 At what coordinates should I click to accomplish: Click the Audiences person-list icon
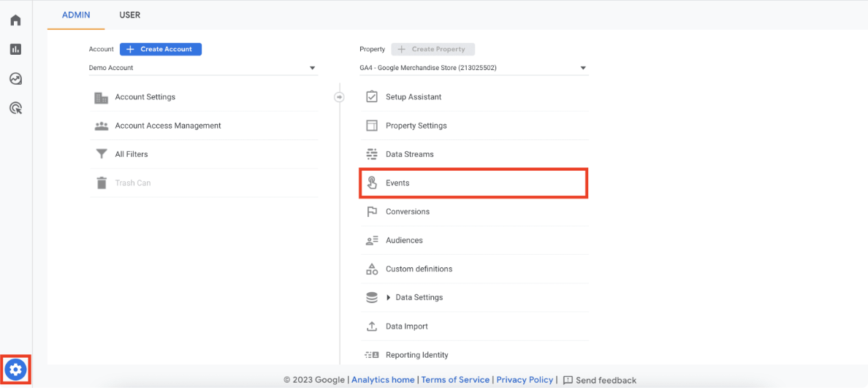pos(372,240)
